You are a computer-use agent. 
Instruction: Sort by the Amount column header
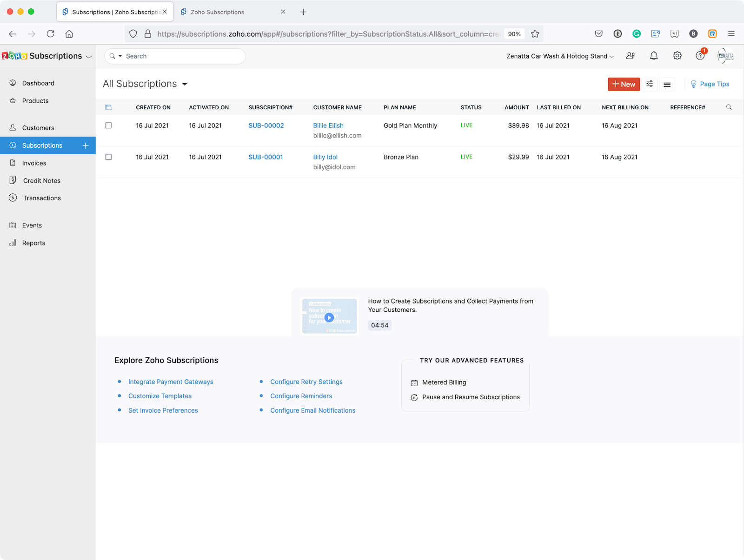tap(517, 107)
